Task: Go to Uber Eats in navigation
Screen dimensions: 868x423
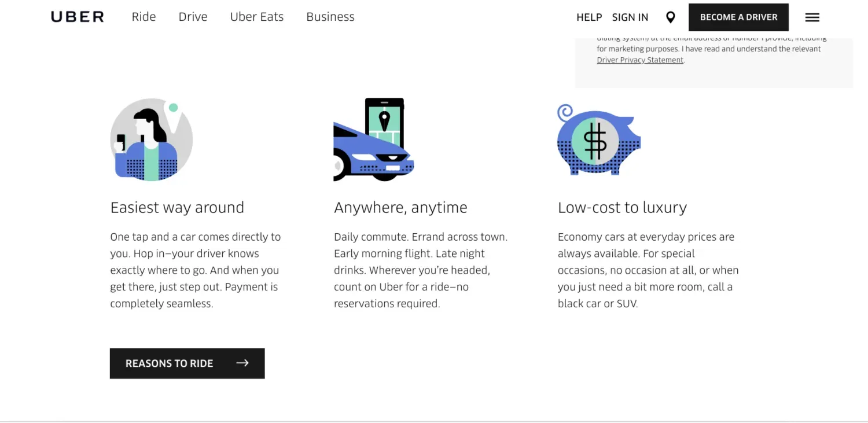Action: coord(257,17)
